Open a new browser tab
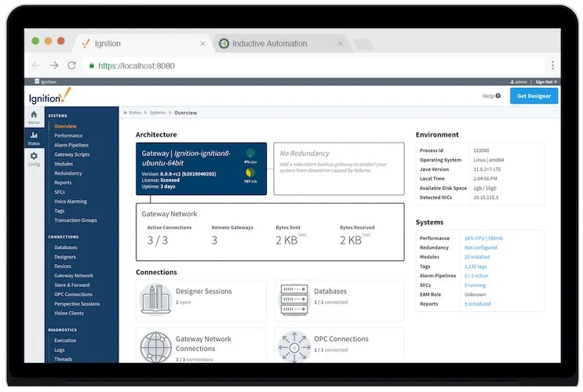 point(363,44)
